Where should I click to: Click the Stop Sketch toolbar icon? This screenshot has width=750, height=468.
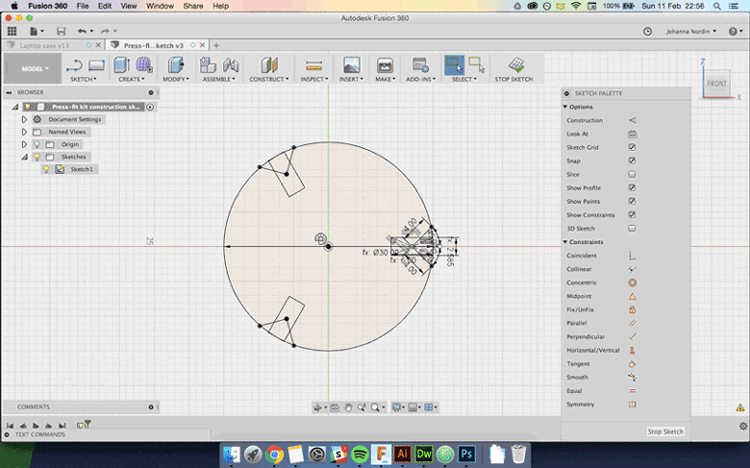pyautogui.click(x=516, y=65)
